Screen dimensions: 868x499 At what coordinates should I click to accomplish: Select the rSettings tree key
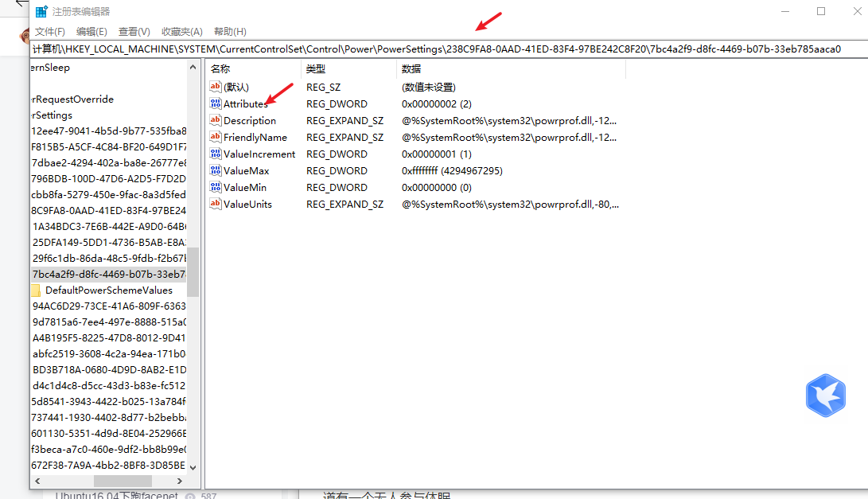pos(52,115)
